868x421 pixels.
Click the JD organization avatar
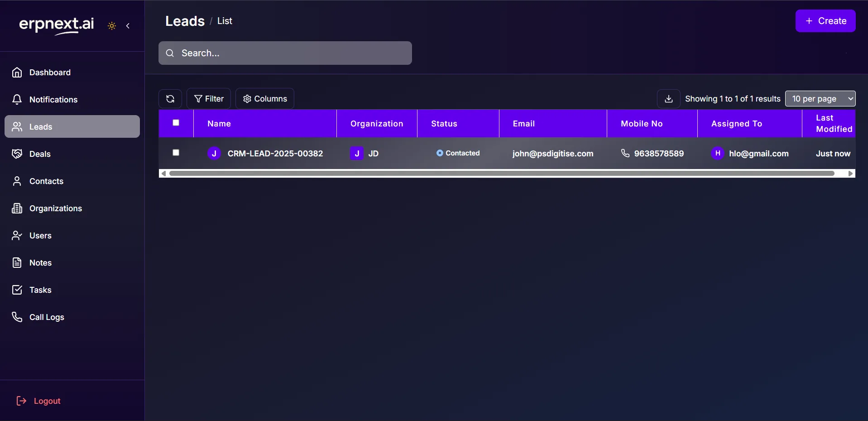click(x=357, y=153)
